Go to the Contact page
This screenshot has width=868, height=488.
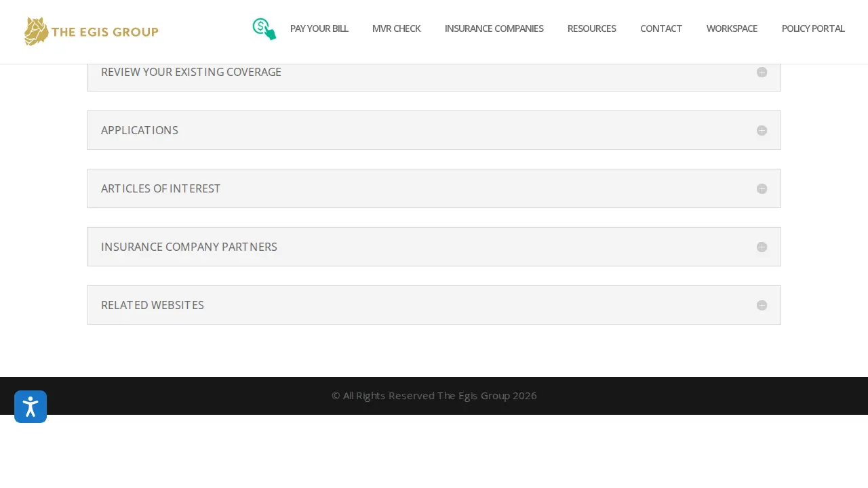click(x=661, y=28)
